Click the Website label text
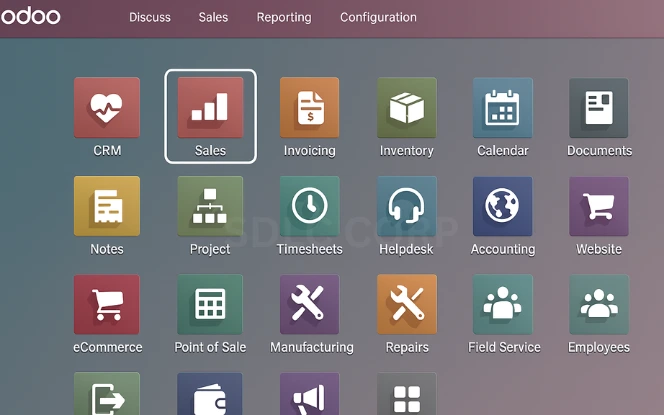Image resolution: width=664 pixels, height=415 pixels. click(599, 249)
